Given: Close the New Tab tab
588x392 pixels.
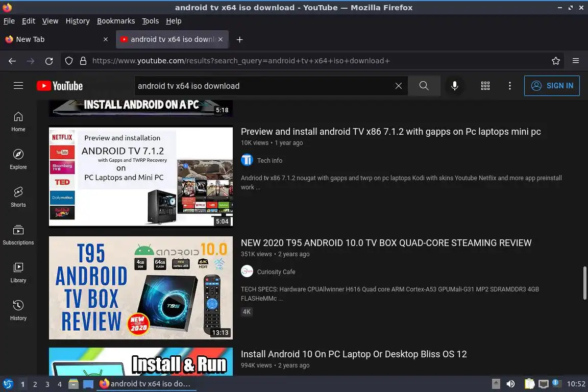Looking at the screenshot, I should click(106, 39).
